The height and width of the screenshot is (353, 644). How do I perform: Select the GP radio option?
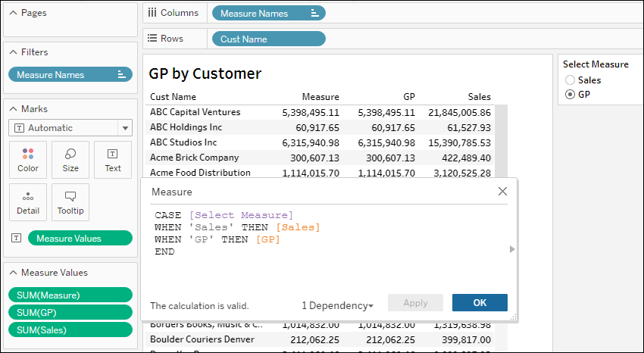tap(571, 95)
